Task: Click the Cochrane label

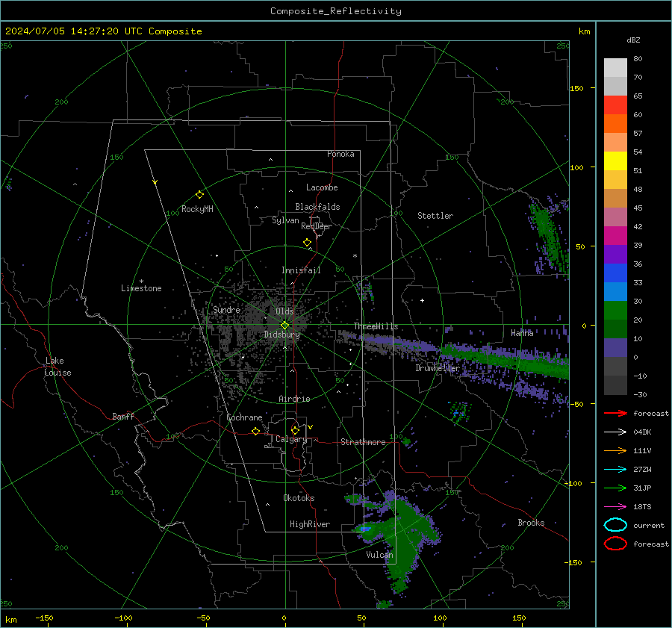Action: [x=244, y=417]
